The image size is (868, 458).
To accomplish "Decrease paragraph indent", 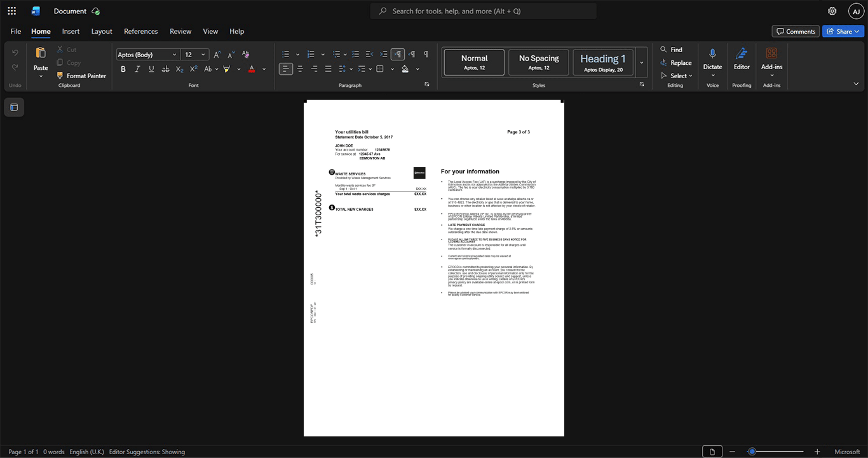I will (x=370, y=55).
